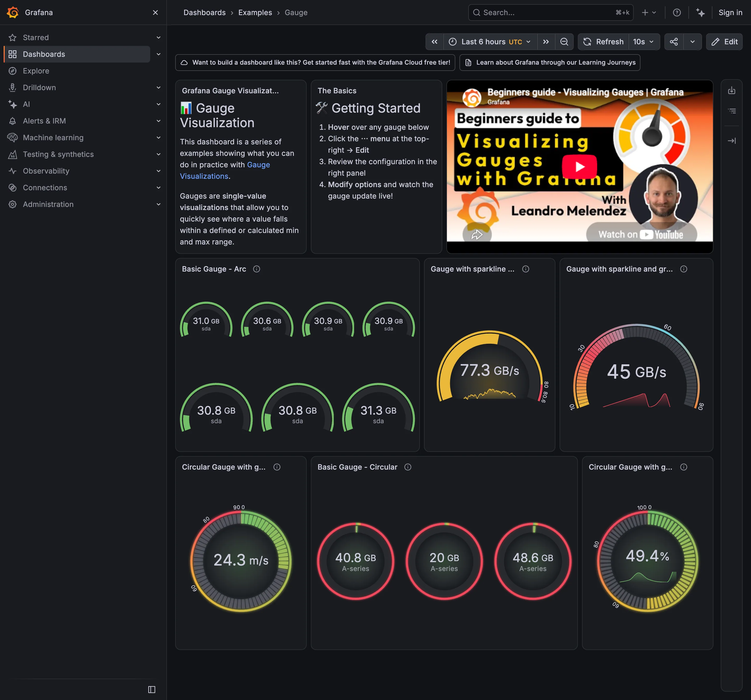
Task: Show info for right Circular Gauge panel
Action: (683, 467)
